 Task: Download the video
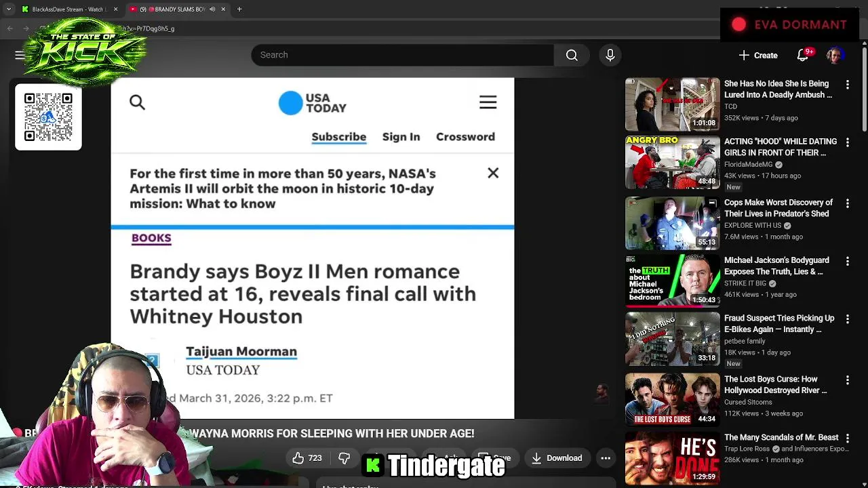(x=557, y=458)
